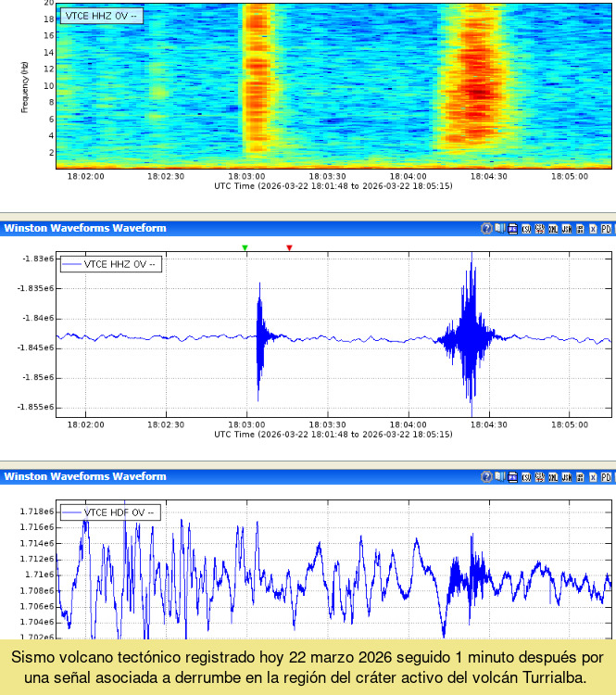Image resolution: width=616 pixels, height=695 pixels.
Task: Click PS export icon in HDF waveform panel
Action: click(512, 477)
